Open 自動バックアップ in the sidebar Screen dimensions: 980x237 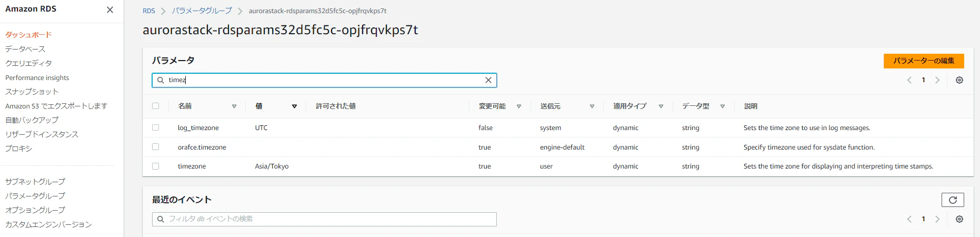[x=32, y=120]
